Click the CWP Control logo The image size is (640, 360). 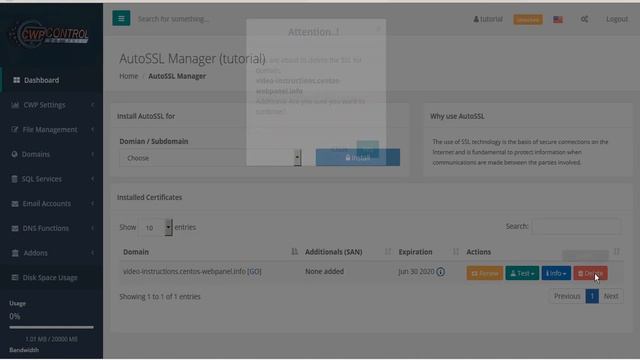click(49, 34)
